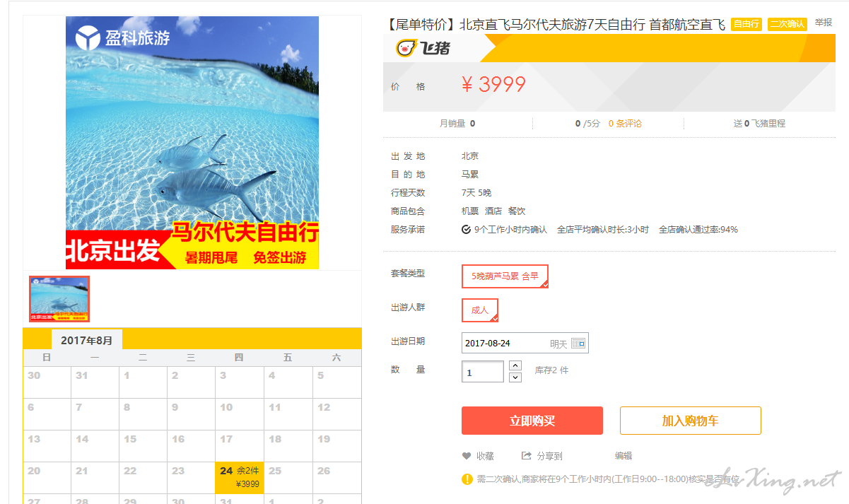Pick August 24 on the calendar
This screenshot has height=504, width=849.
[x=239, y=478]
